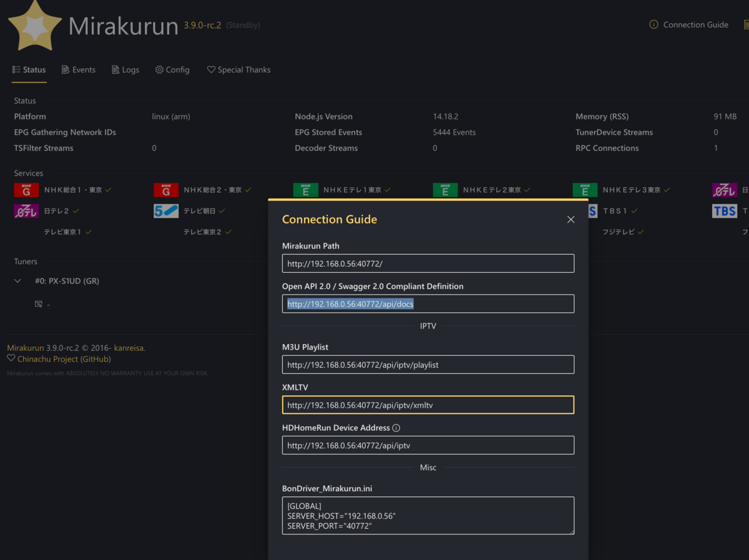Click the checkmark next to NHK総合1・東京

tap(109, 190)
